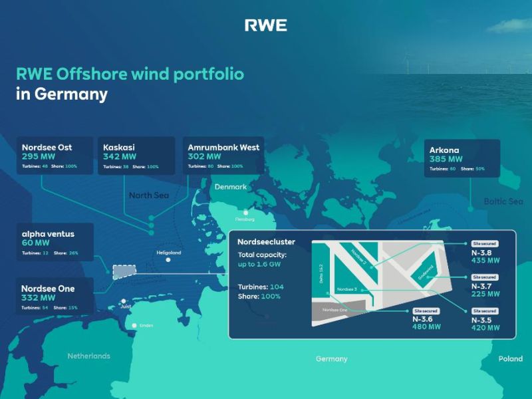
Task: Click the Arkona location dot in Baltic Sea
Action: pyautogui.click(x=470, y=209)
